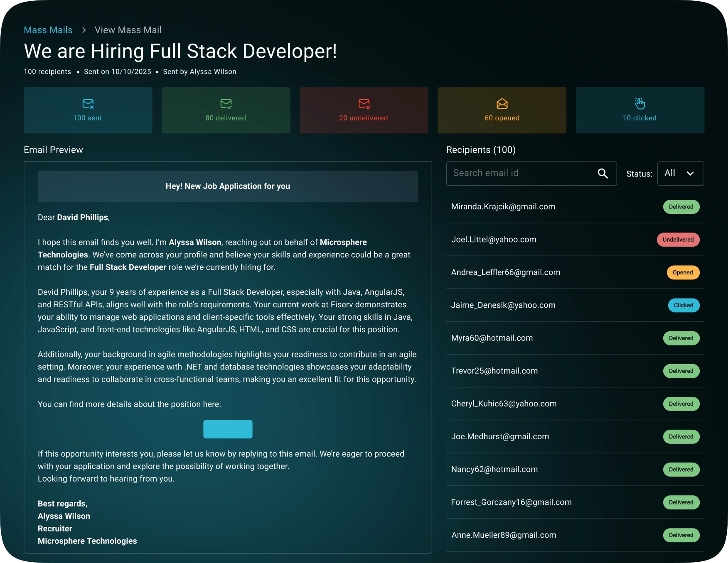Click Sent by Alyssa Wilson text

pos(199,71)
